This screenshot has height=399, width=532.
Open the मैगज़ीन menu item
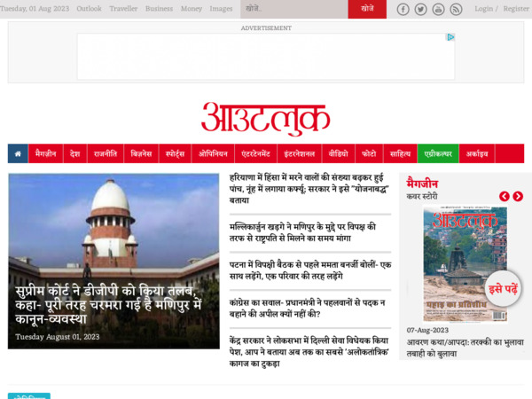point(46,153)
